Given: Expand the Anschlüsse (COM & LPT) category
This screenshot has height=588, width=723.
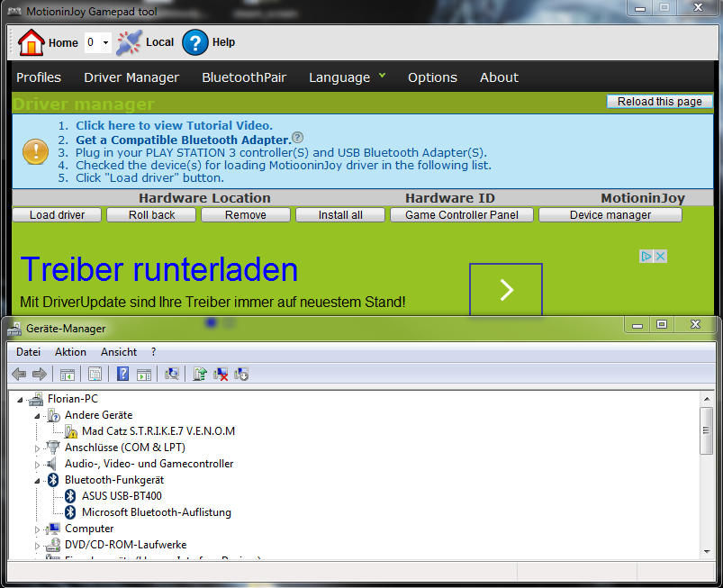Looking at the screenshot, I should (37, 448).
